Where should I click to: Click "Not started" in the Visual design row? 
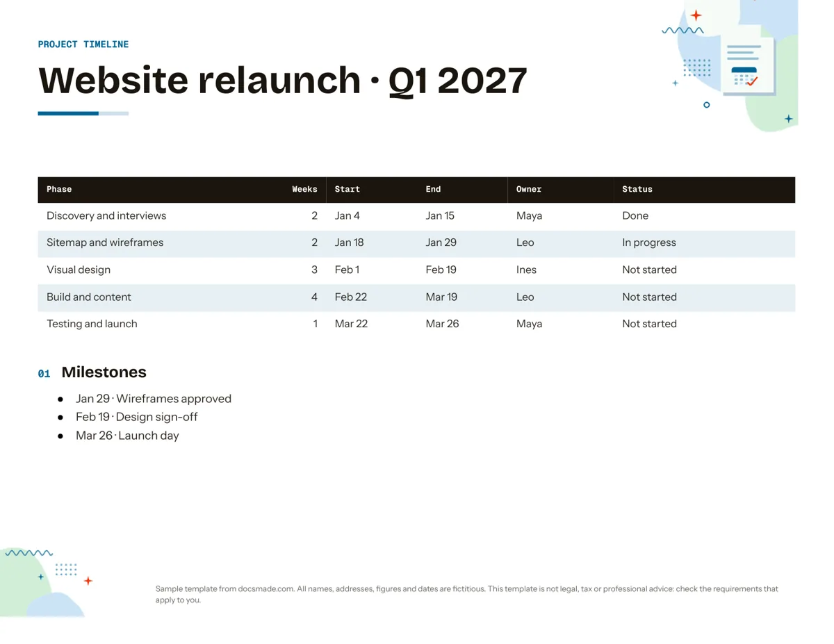tap(650, 270)
